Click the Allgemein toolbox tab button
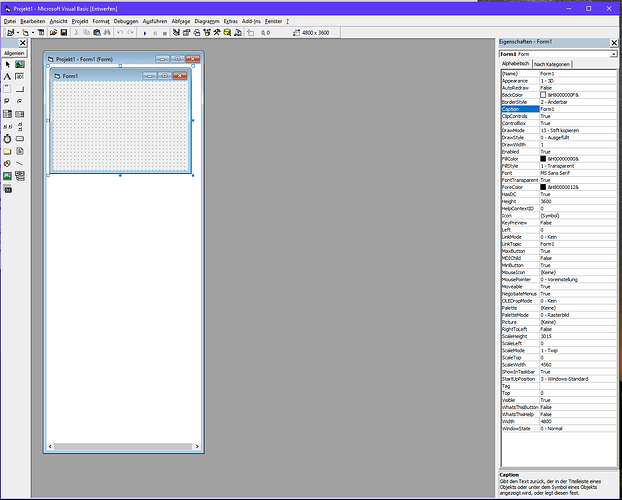Viewport: 622px width, 500px height. [14, 53]
